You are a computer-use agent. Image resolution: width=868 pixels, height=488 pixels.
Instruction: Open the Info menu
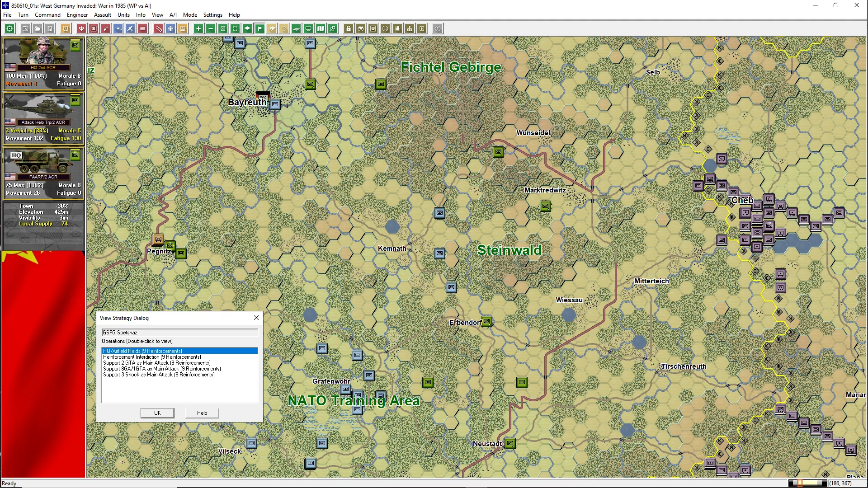(141, 14)
